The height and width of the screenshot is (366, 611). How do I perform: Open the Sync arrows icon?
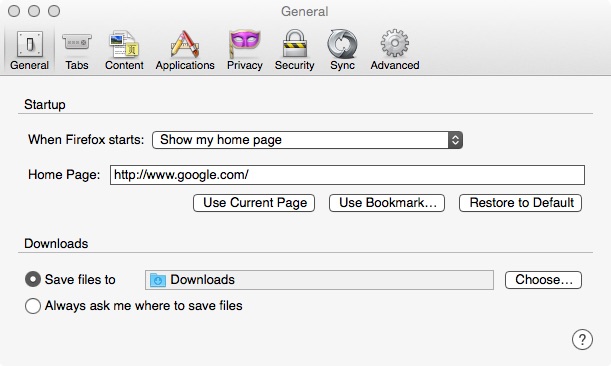[342, 44]
